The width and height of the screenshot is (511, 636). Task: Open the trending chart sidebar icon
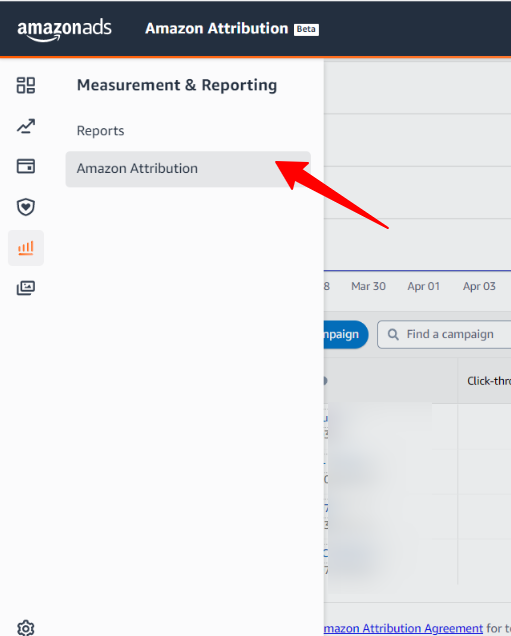tap(26, 126)
